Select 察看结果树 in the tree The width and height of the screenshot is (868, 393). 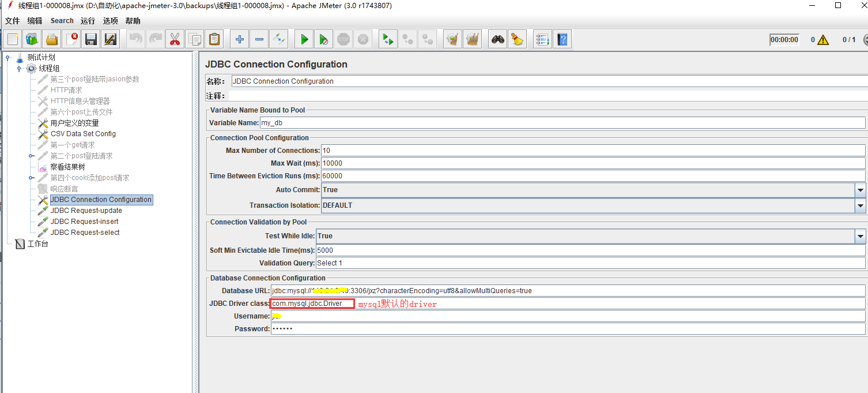[67, 167]
